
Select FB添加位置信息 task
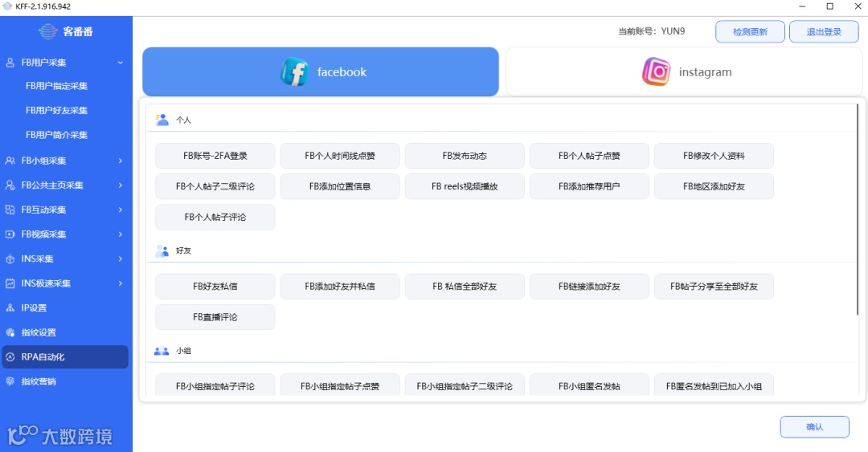click(x=340, y=186)
